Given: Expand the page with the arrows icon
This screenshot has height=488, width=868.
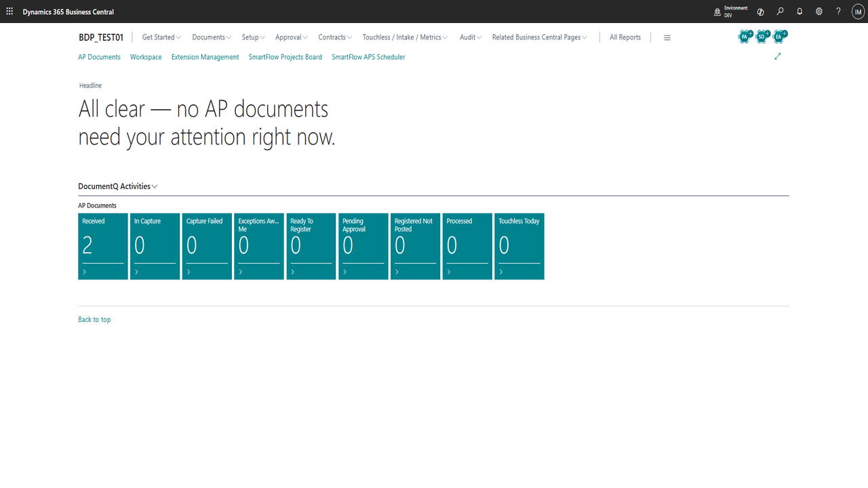Looking at the screenshot, I should tap(778, 56).
